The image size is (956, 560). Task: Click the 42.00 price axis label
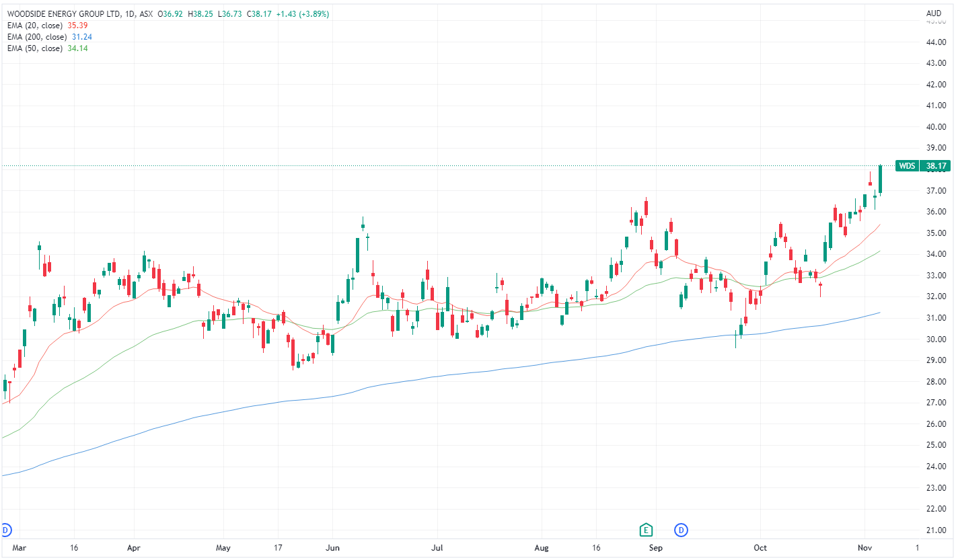936,85
